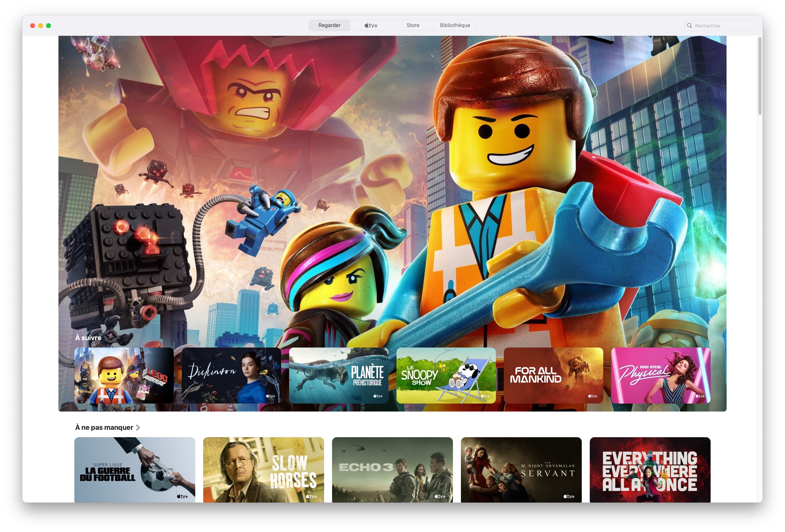785x532 pixels.
Task: Select the Servant series card
Action: pos(521,470)
